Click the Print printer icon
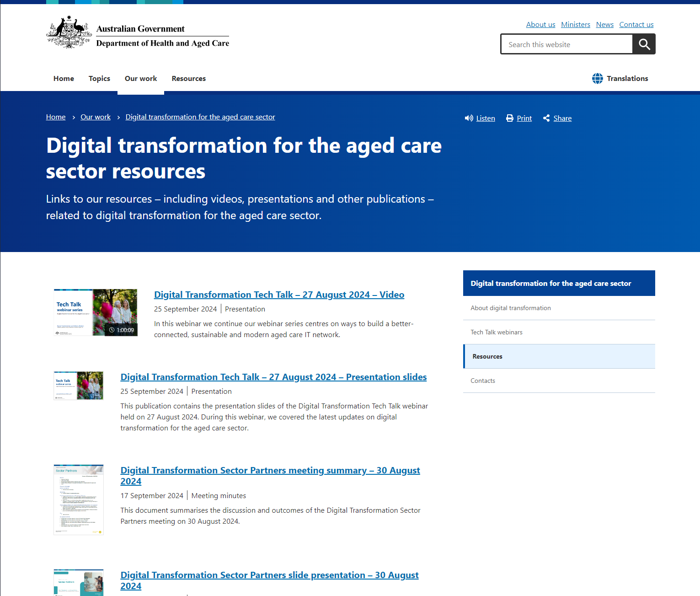700x596 pixels. (510, 118)
